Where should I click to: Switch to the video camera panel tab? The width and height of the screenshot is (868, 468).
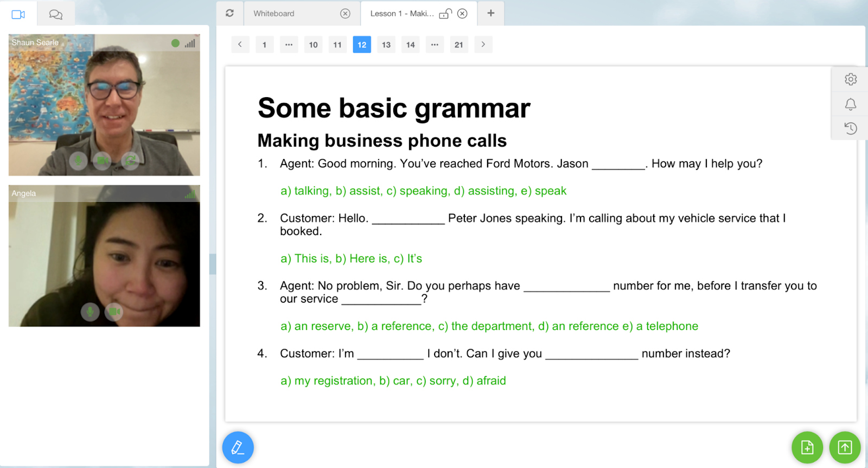click(x=18, y=14)
